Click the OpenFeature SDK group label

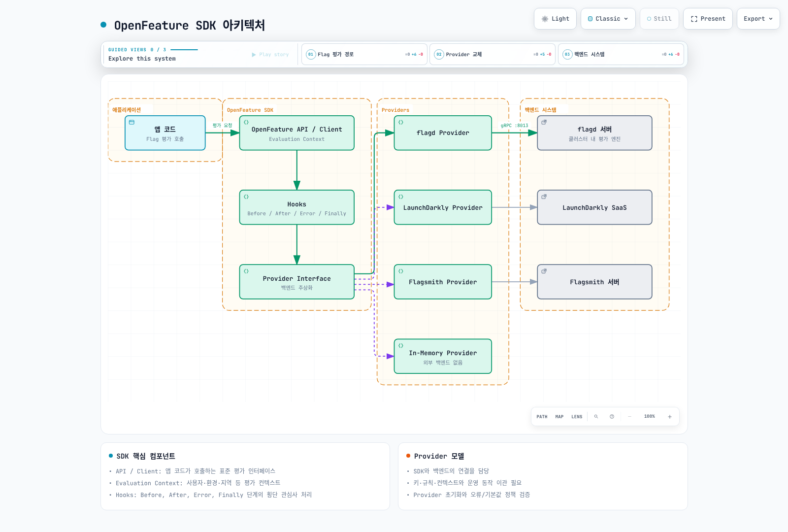pyautogui.click(x=250, y=110)
